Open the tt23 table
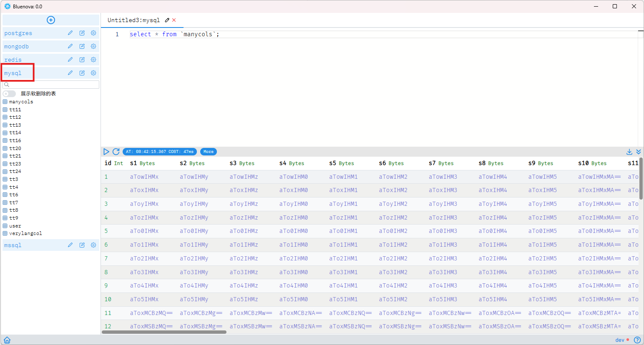Viewport: 644px width, 345px height. click(12, 164)
